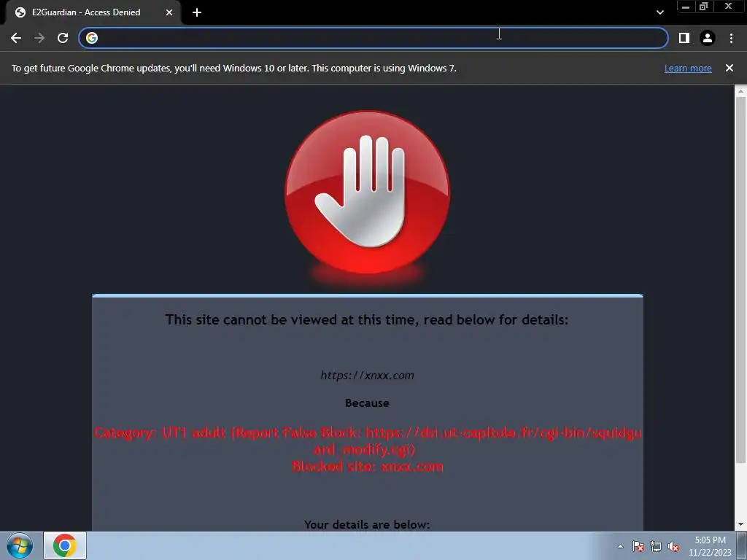
Task: Open Chrome's three-dot menu
Action: 731,38
